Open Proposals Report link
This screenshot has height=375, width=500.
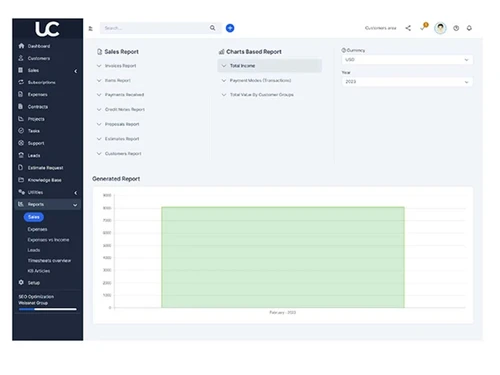[122, 124]
